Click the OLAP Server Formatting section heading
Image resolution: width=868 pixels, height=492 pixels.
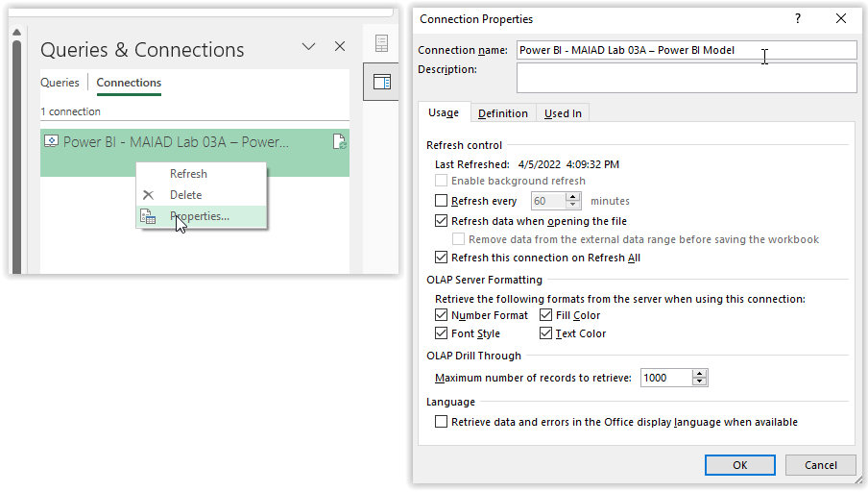tap(484, 280)
